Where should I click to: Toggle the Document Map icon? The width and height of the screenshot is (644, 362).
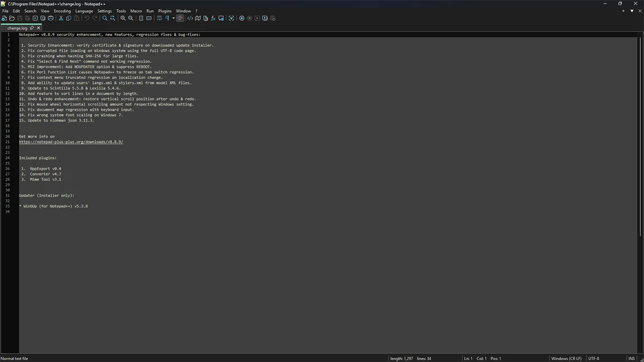tap(197, 18)
